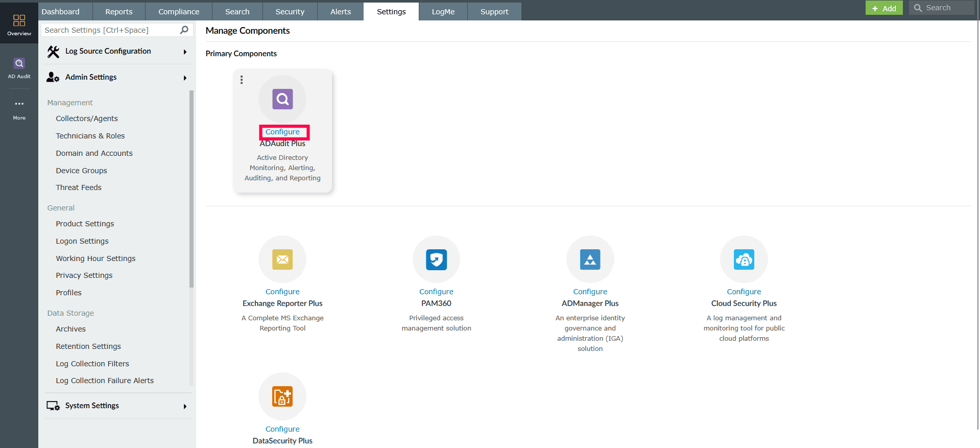Image resolution: width=980 pixels, height=448 pixels.
Task: Click the Admin Settings user-gear icon
Action: (x=53, y=77)
